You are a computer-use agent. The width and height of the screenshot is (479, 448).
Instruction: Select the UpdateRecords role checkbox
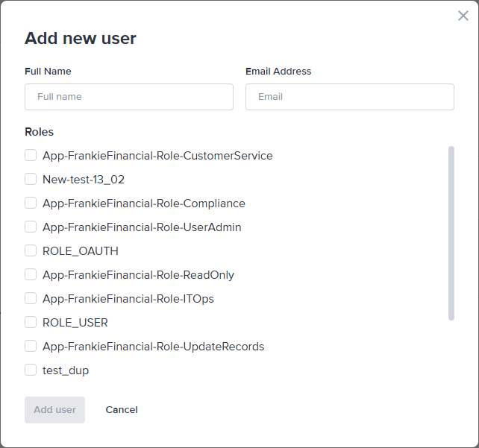click(31, 347)
